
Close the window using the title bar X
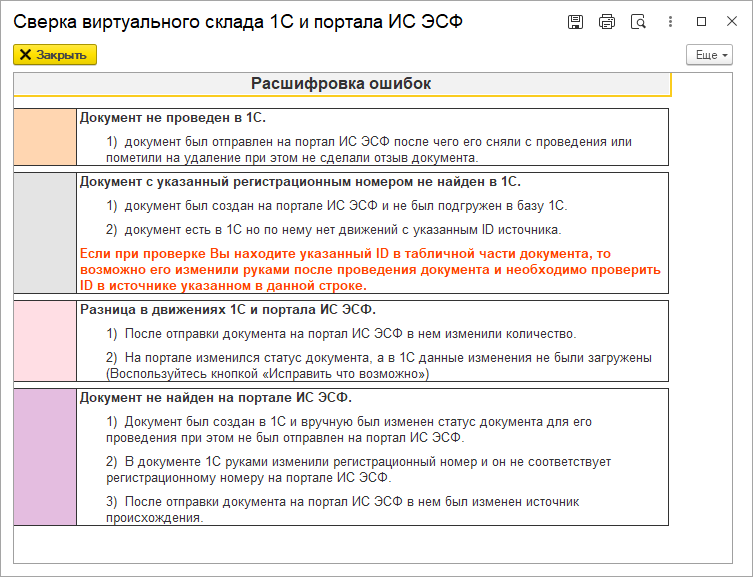pos(731,21)
